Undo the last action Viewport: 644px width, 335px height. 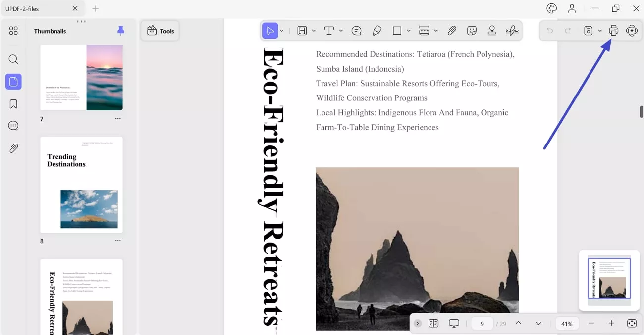point(549,31)
